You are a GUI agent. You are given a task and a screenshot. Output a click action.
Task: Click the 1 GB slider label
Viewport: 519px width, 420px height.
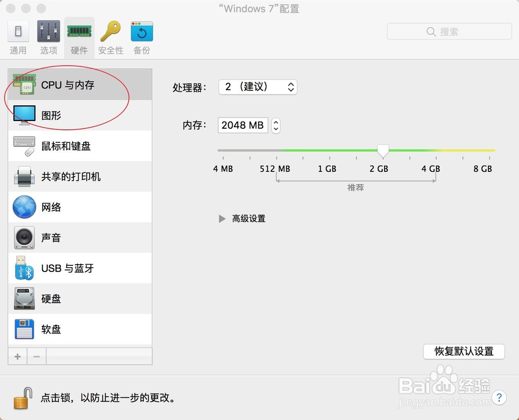click(x=327, y=169)
